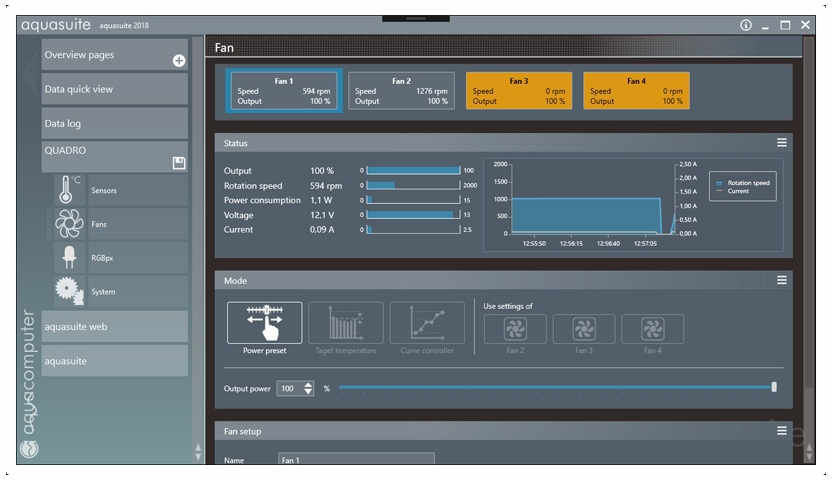Save QUADRO settings with disk icon
This screenshot has width=832, height=480.
[x=179, y=162]
